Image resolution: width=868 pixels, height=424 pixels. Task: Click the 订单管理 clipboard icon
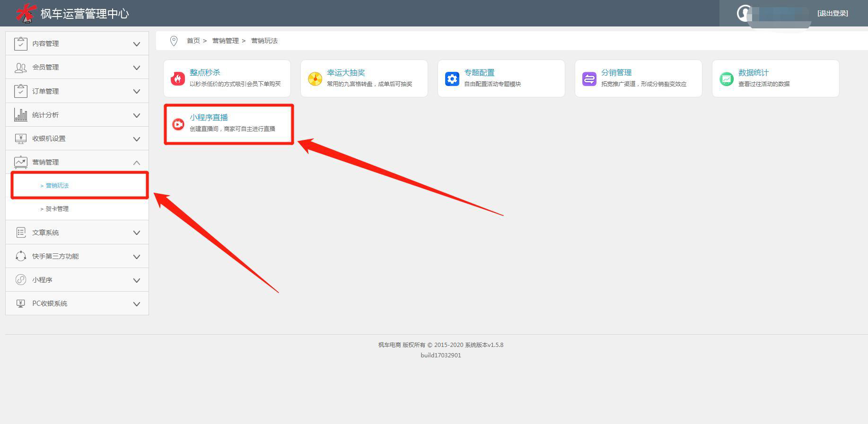[x=21, y=91]
